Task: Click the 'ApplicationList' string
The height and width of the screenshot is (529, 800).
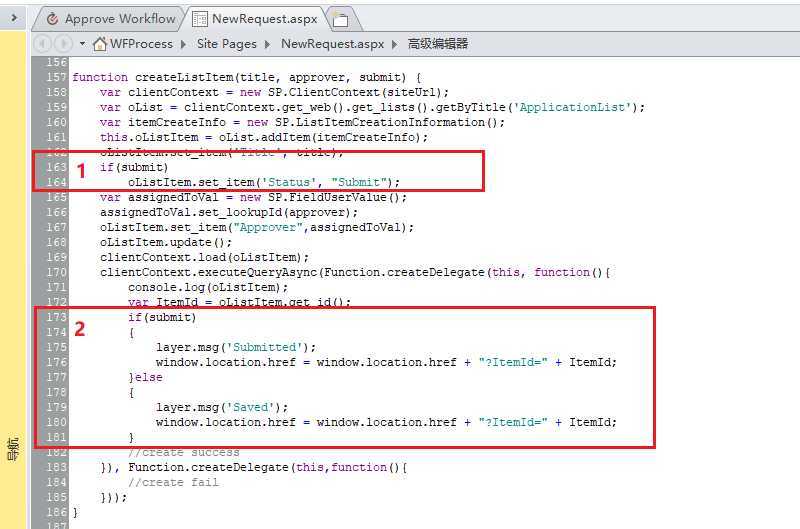Action: pyautogui.click(x=572, y=107)
